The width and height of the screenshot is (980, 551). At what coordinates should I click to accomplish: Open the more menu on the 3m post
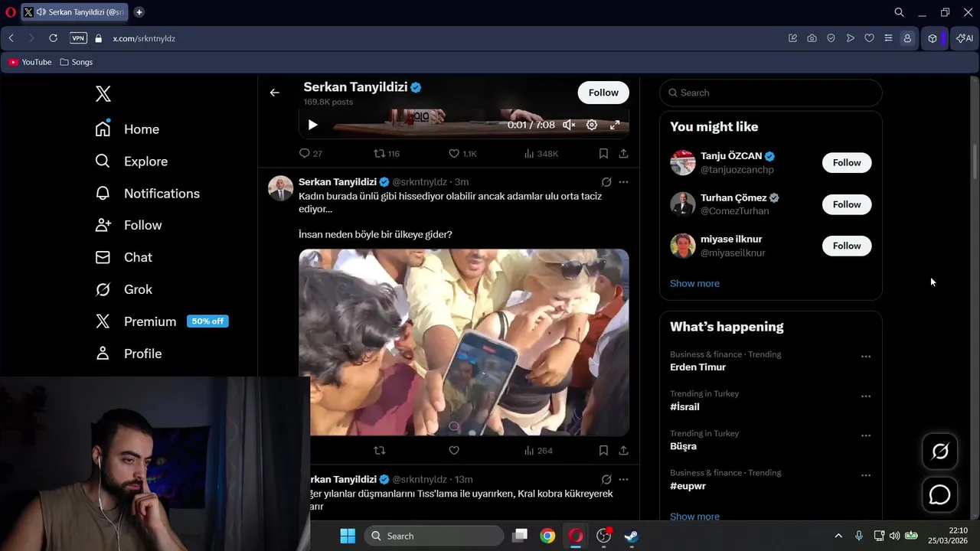(623, 182)
